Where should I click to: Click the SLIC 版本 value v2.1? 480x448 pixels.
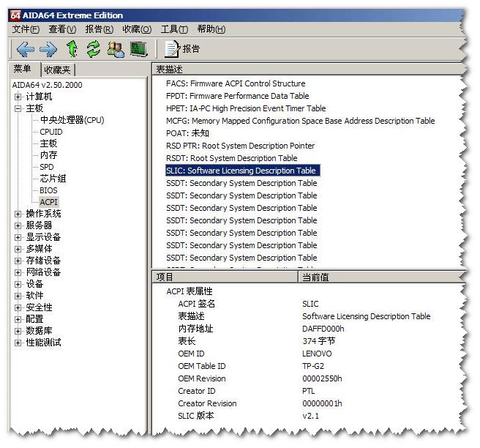pyautogui.click(x=310, y=416)
